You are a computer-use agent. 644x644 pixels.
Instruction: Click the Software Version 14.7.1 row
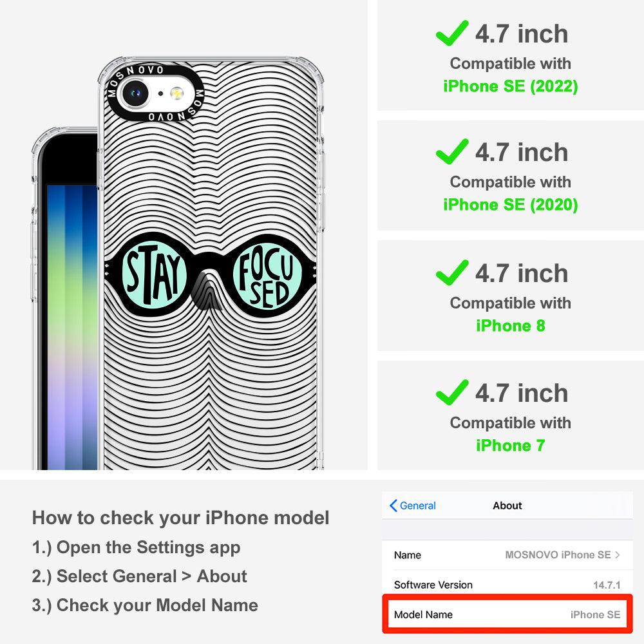[507, 585]
